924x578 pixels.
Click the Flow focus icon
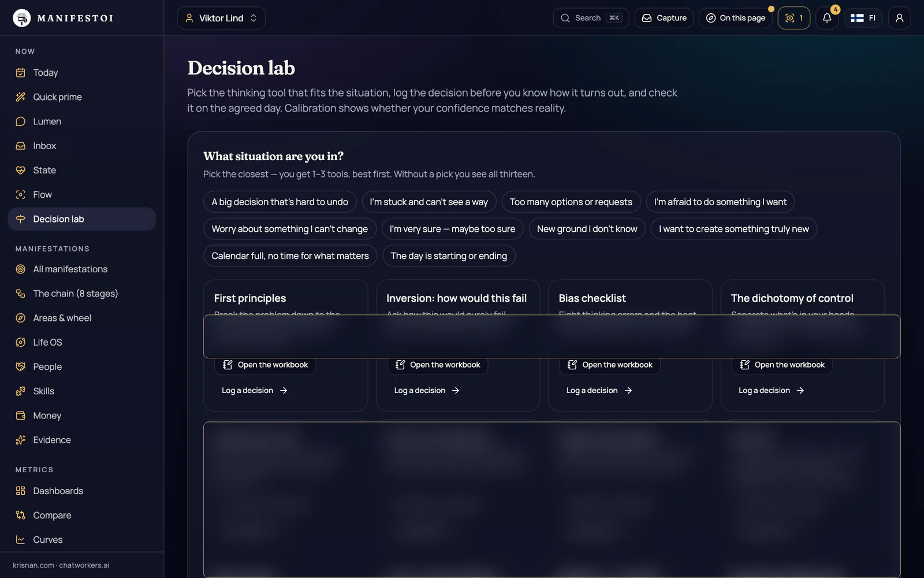(21, 195)
